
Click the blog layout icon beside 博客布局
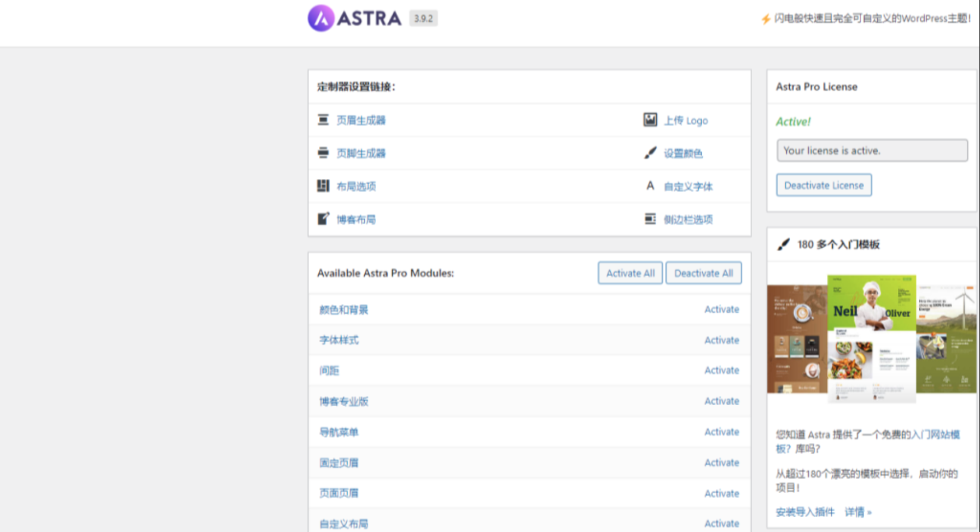[x=323, y=219]
